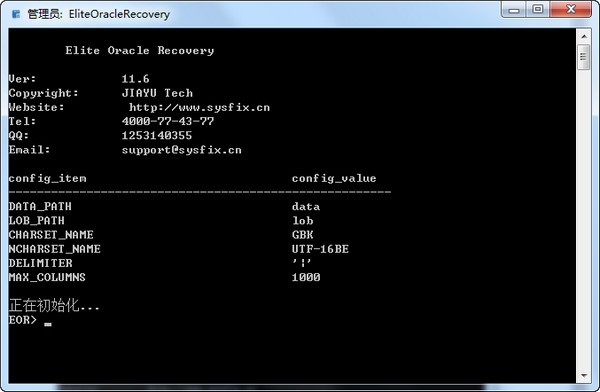600x392 pixels.
Task: Click the CHARSET_NAME value GBK
Action: tap(302, 235)
